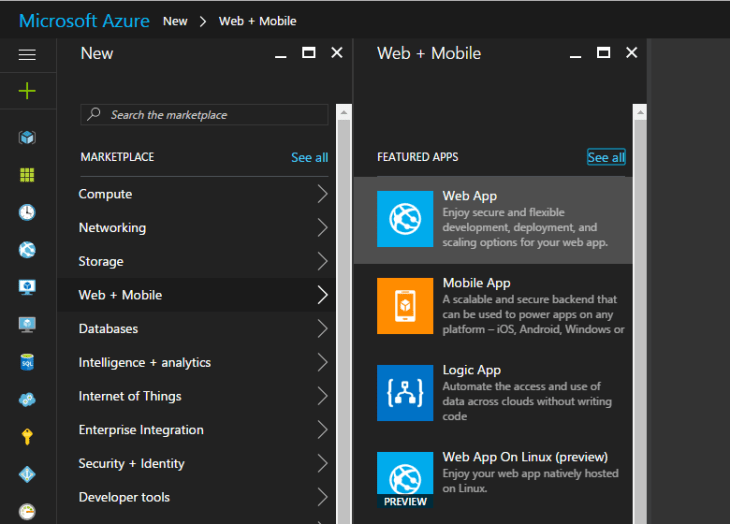Open Resource groups cube icon in sidebar
Image resolution: width=730 pixels, height=524 pixels.
click(x=27, y=138)
